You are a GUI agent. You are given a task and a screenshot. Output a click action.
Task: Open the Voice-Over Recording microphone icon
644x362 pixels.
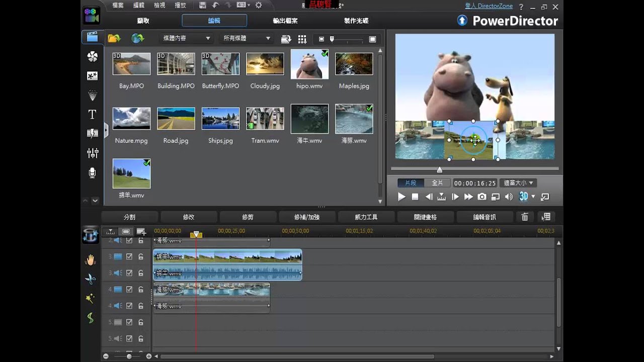click(x=92, y=172)
